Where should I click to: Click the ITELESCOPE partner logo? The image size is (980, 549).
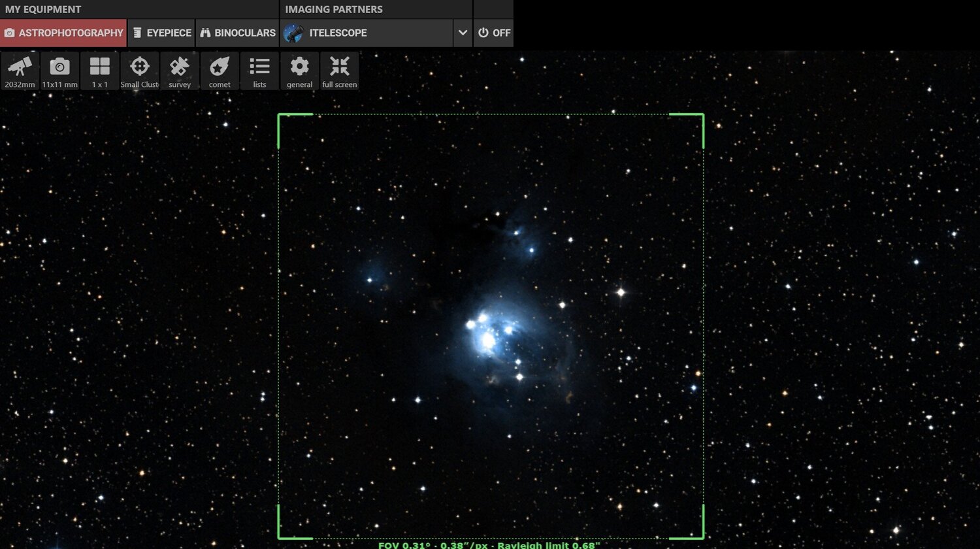[293, 32]
